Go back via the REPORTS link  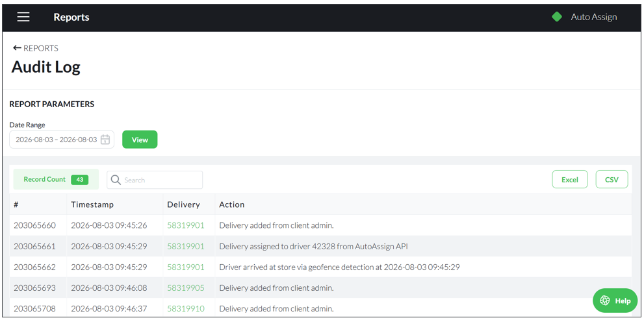pyautogui.click(x=41, y=48)
